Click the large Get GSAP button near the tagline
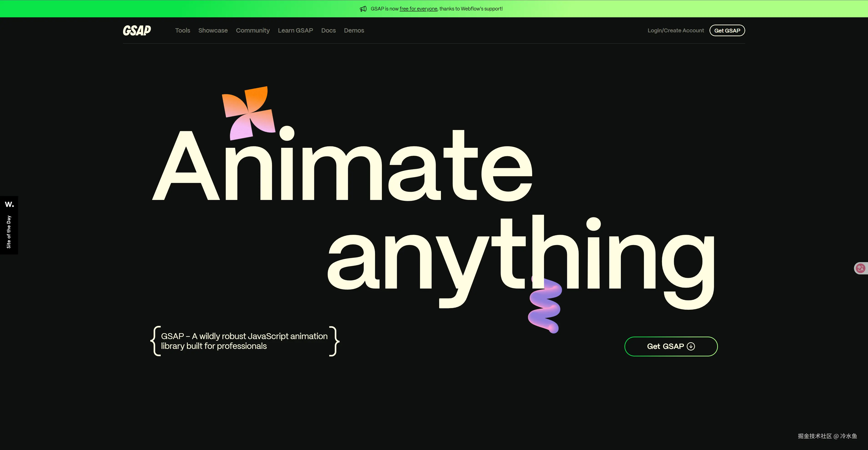 pyautogui.click(x=671, y=346)
